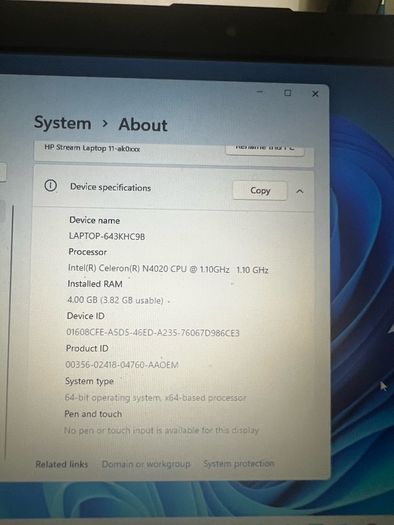Click the Device specifications info icon
394x525 pixels.
[51, 185]
